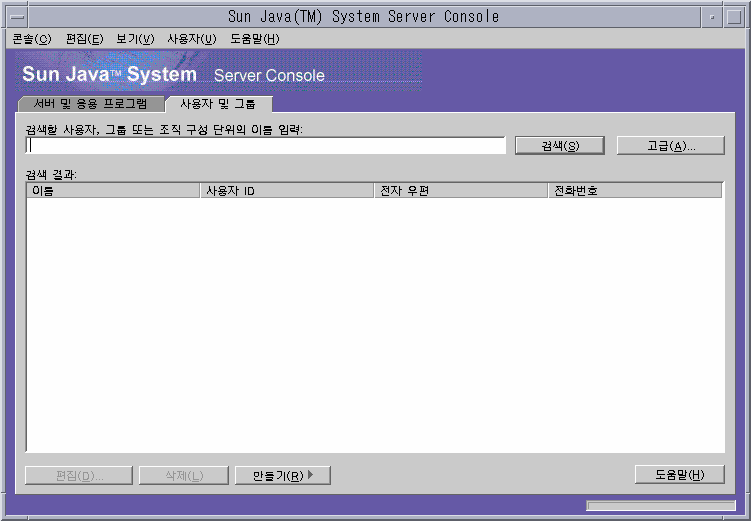Image resolution: width=751 pixels, height=521 pixels.
Task: Switch to 서버 및 응용 프로그램 tab
Action: tap(91, 103)
